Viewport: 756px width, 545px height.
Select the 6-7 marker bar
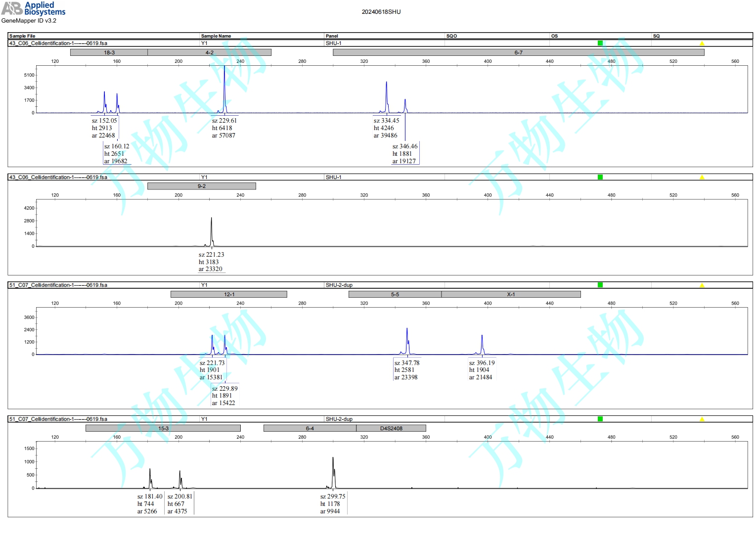[518, 52]
